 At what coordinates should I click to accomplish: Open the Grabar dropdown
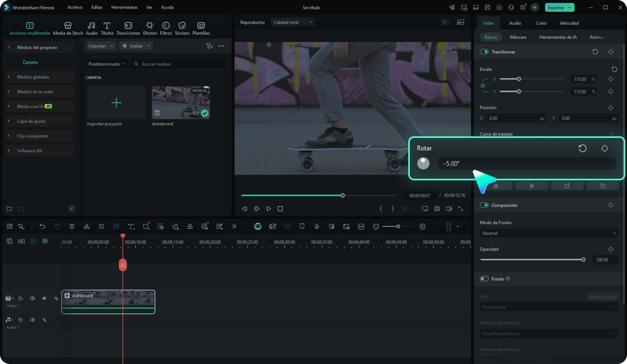(x=136, y=46)
